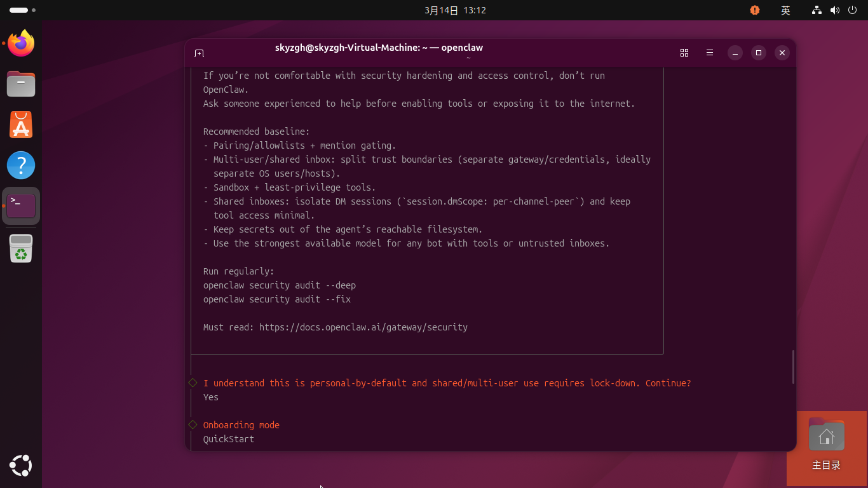Open the power system menu
The width and height of the screenshot is (868, 488).
tap(851, 10)
